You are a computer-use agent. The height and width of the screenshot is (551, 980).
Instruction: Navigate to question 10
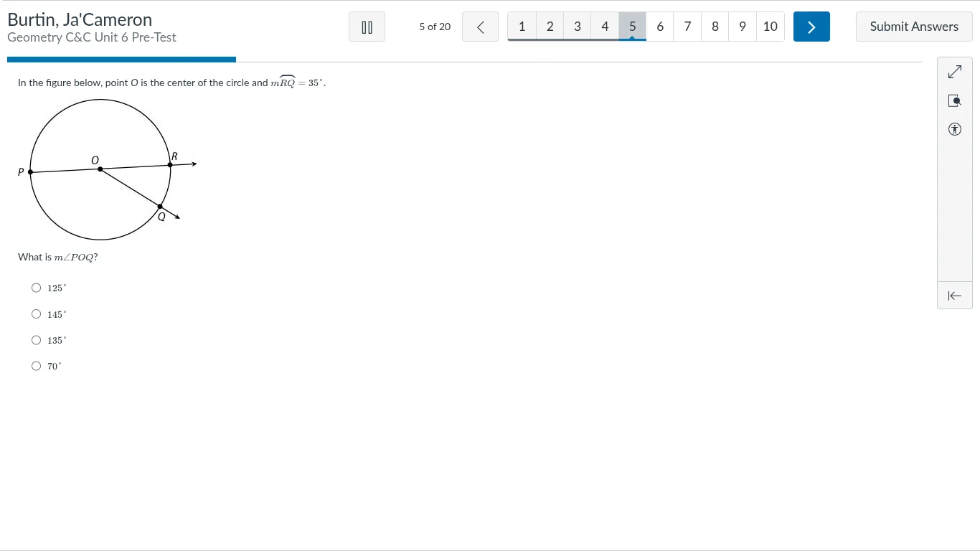tap(770, 27)
